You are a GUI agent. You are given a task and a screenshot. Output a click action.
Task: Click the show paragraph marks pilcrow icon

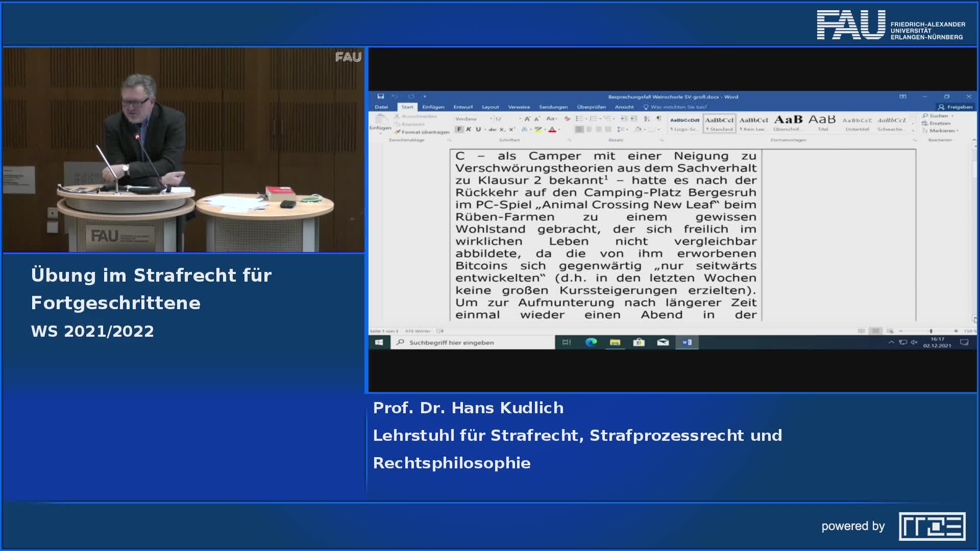[658, 118]
